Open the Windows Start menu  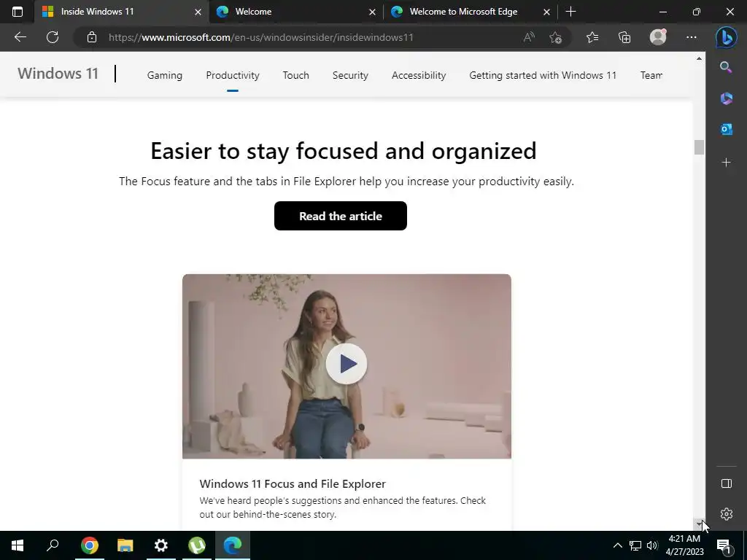(x=18, y=545)
